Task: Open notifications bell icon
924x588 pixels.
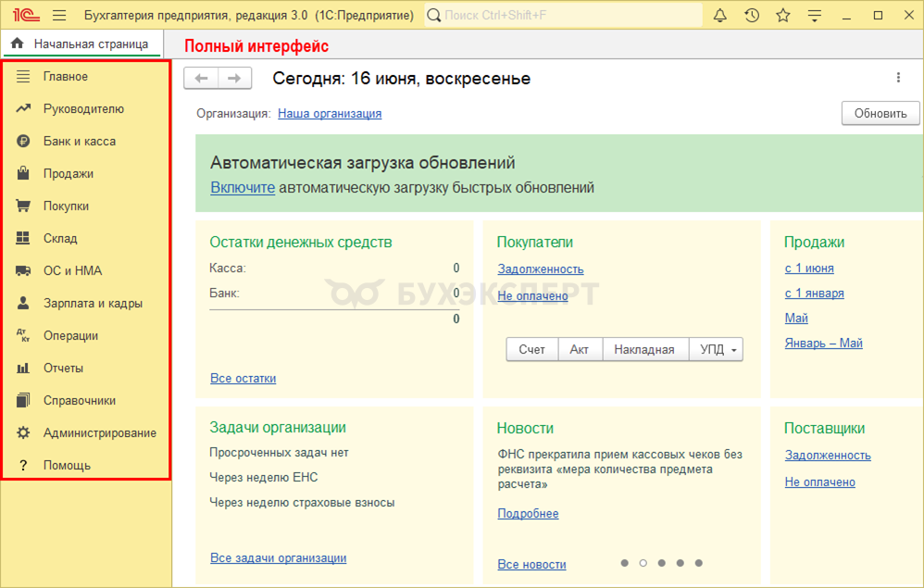Action: 719,16
